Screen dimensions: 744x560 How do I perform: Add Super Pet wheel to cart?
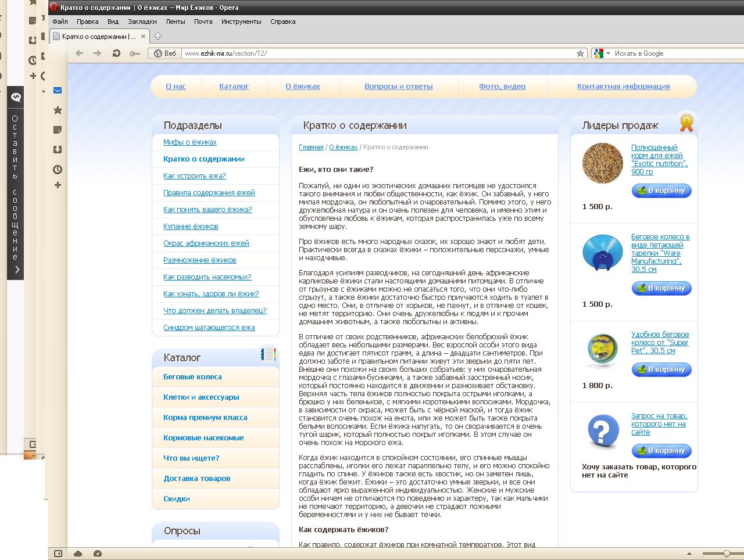[661, 369]
